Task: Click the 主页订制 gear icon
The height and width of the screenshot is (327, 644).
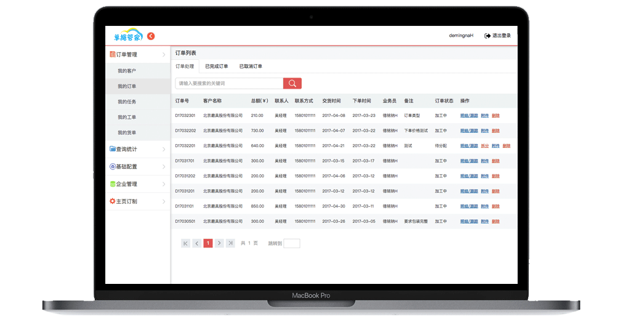Action: click(x=113, y=201)
